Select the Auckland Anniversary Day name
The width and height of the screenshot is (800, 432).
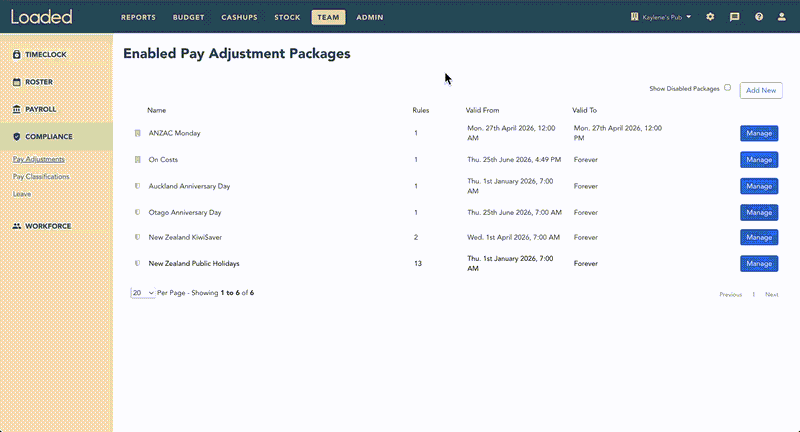click(189, 186)
